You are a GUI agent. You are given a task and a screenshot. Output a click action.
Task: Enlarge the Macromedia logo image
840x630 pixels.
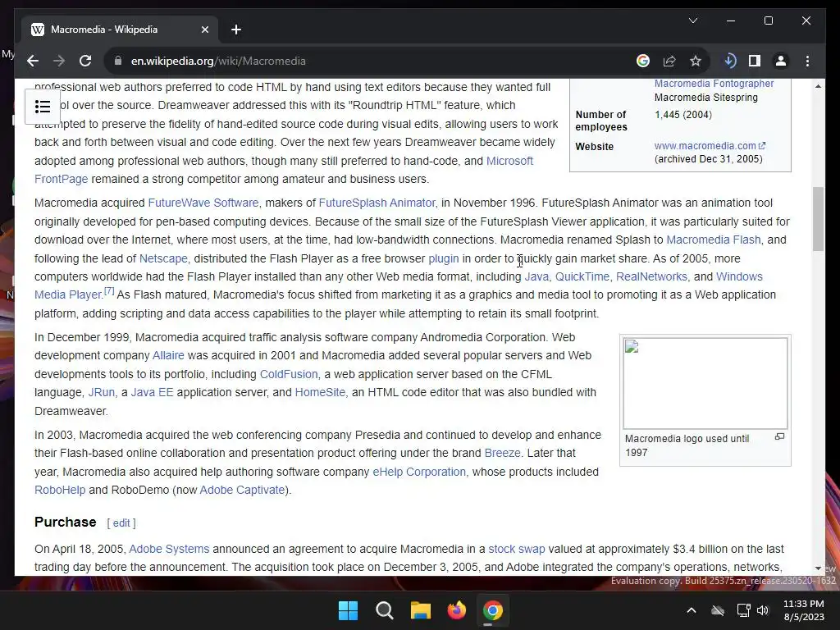pyautogui.click(x=779, y=437)
